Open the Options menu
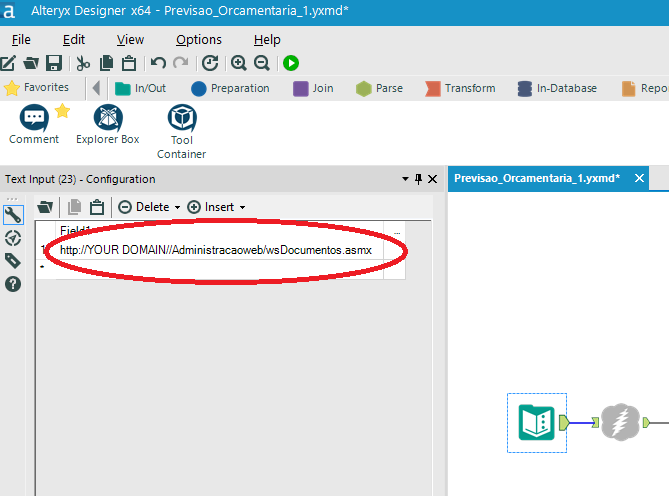Screen dimensions: 669x498 (199, 40)
